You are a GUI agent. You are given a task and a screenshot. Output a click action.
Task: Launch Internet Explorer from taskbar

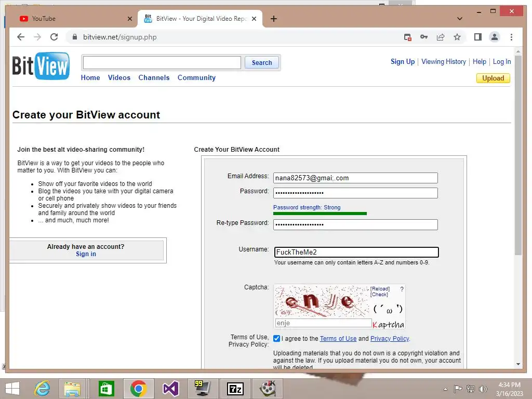click(x=43, y=389)
